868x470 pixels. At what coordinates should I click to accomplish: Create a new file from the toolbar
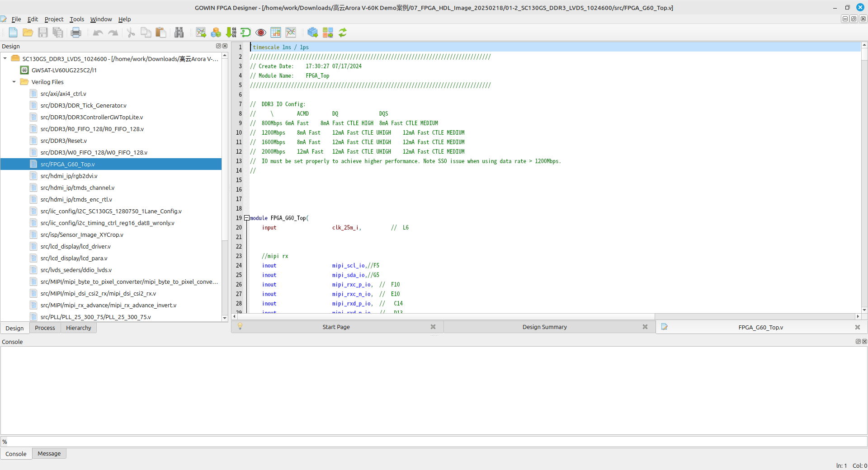coord(13,33)
